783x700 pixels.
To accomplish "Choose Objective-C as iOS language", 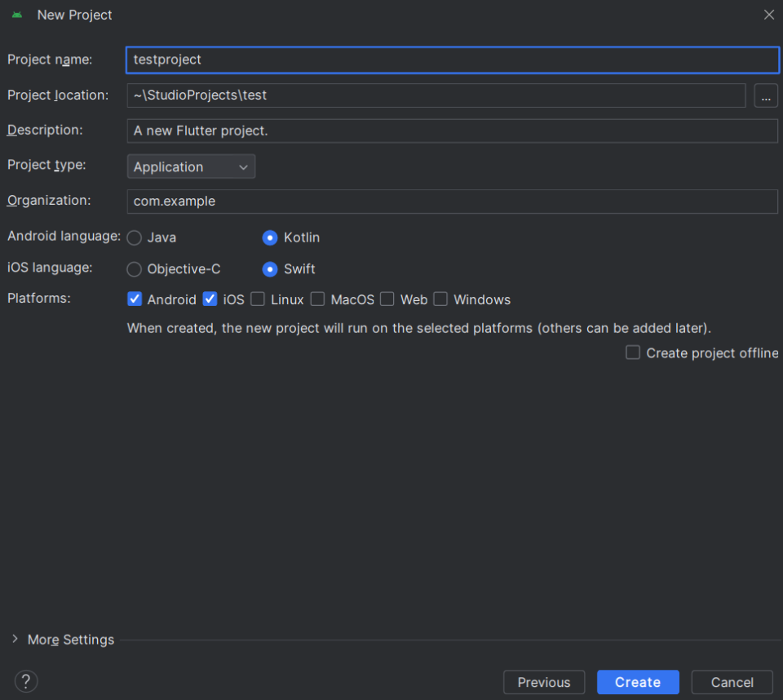I will tap(134, 268).
